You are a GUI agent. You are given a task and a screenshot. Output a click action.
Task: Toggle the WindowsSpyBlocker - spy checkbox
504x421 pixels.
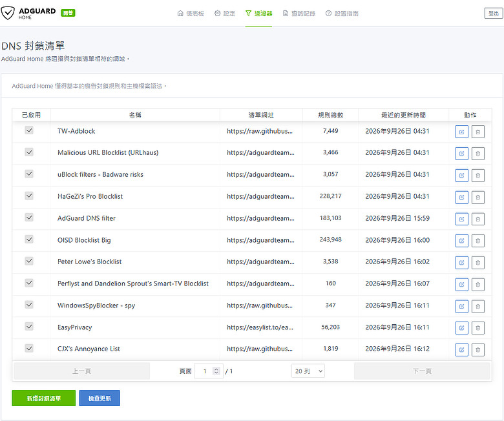coord(29,304)
